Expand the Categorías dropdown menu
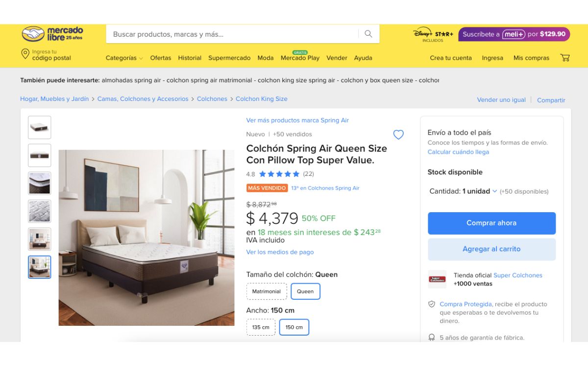This screenshot has height=366, width=588. 124,58
